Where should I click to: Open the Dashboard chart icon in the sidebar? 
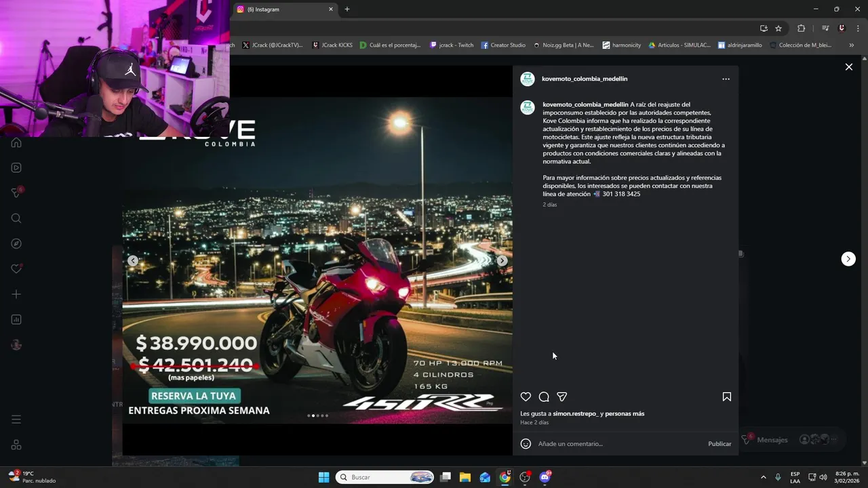pos(16,320)
